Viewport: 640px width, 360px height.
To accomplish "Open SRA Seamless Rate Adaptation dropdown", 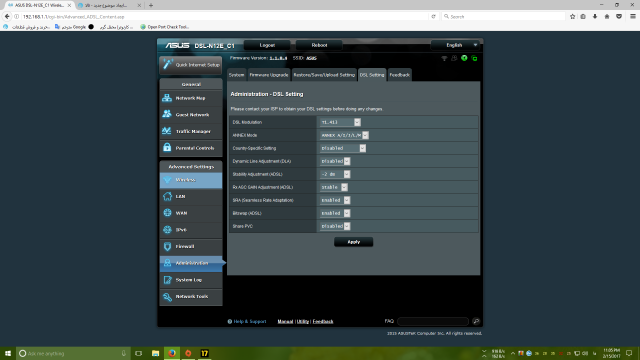I will tap(335, 200).
